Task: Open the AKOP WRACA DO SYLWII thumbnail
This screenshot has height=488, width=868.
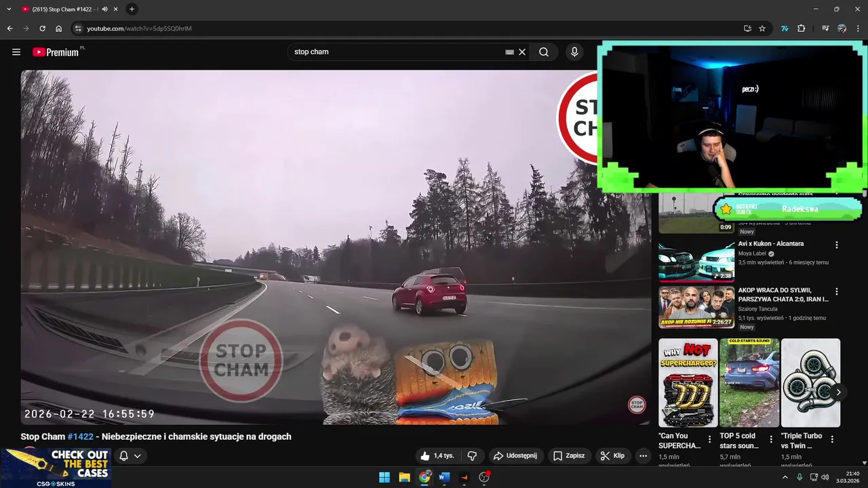Action: pos(696,307)
